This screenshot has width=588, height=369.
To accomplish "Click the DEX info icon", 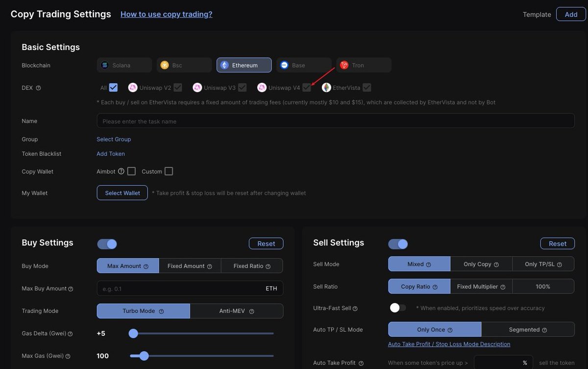I will click(38, 87).
